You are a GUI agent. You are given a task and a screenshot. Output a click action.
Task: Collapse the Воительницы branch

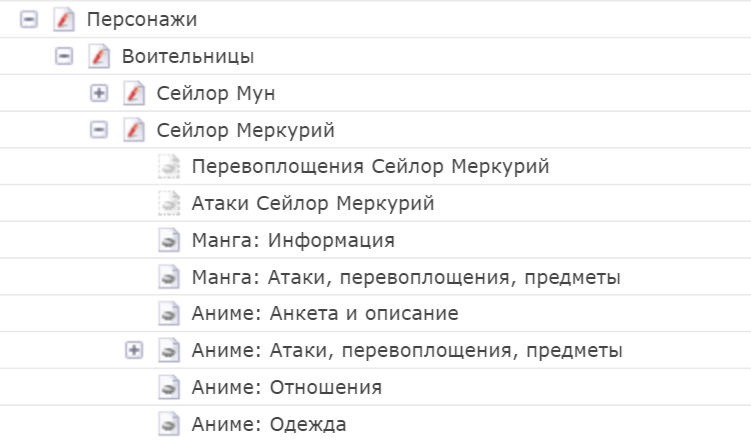point(64,56)
